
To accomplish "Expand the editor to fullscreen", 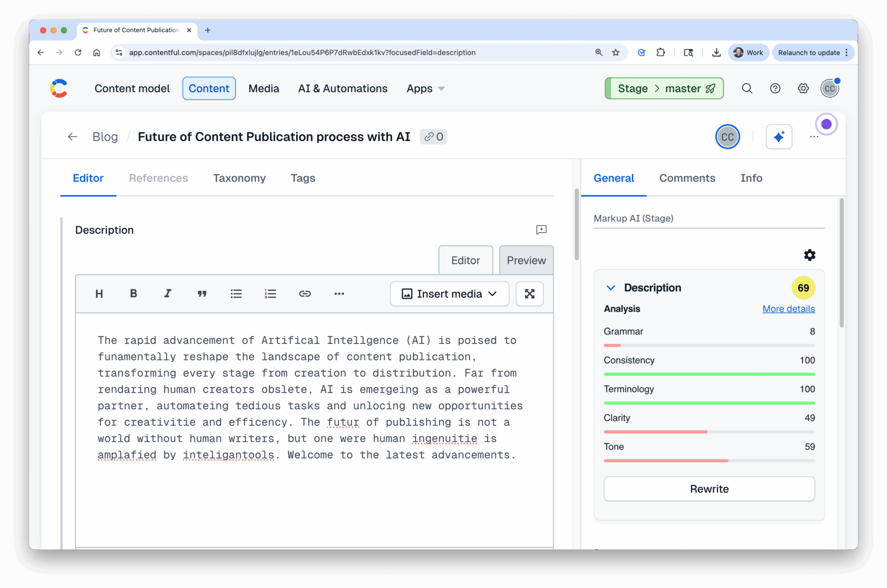I will click(x=529, y=294).
